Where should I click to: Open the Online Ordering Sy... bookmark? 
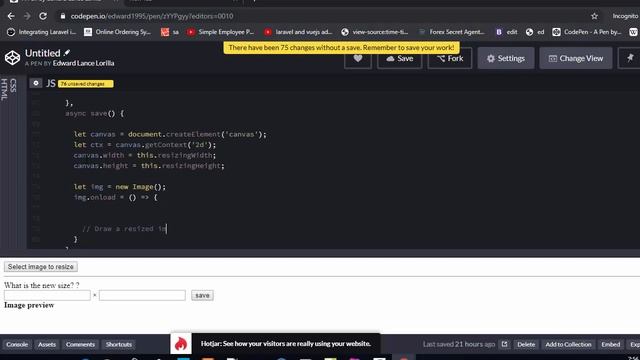pos(118,32)
